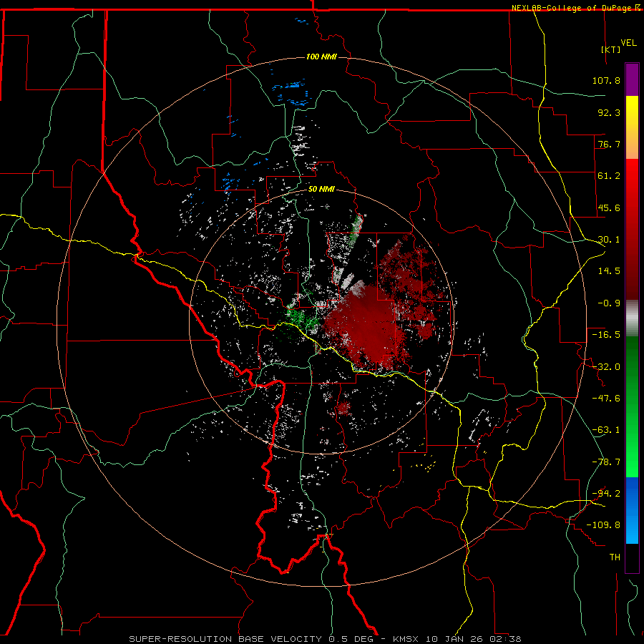Click the 92.3 velocity scale value

point(609,112)
